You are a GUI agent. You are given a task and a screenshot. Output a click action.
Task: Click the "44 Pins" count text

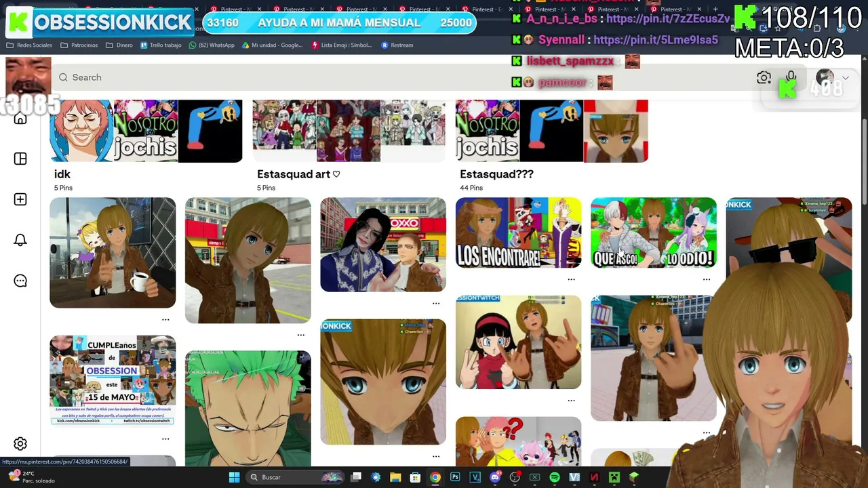pyautogui.click(x=471, y=188)
